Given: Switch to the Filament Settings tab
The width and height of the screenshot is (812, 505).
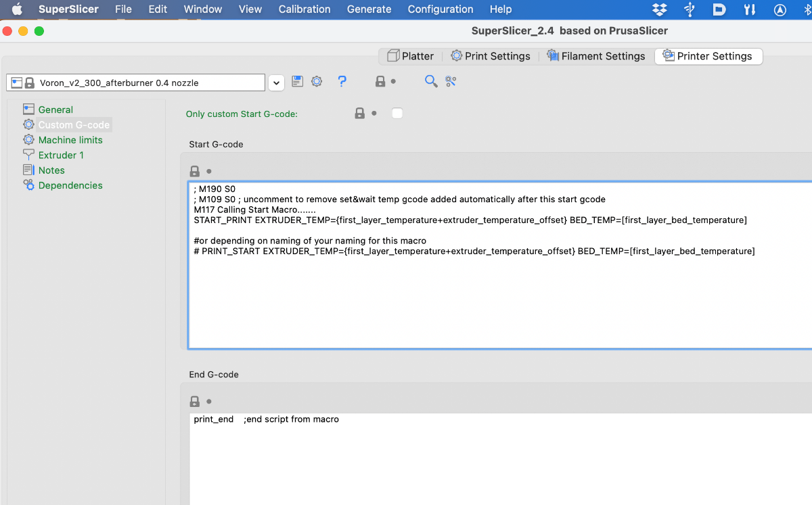Looking at the screenshot, I should pos(596,56).
